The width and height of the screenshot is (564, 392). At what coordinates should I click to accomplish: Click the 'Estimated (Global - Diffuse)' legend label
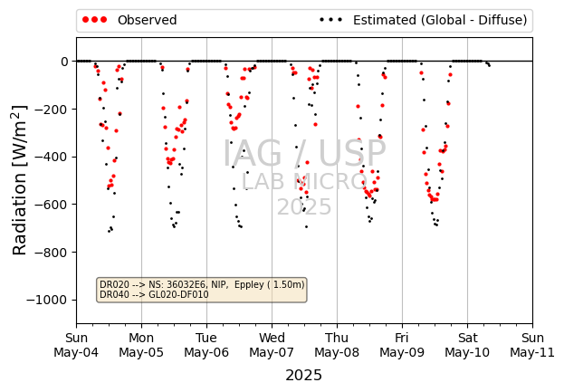[x=440, y=20]
